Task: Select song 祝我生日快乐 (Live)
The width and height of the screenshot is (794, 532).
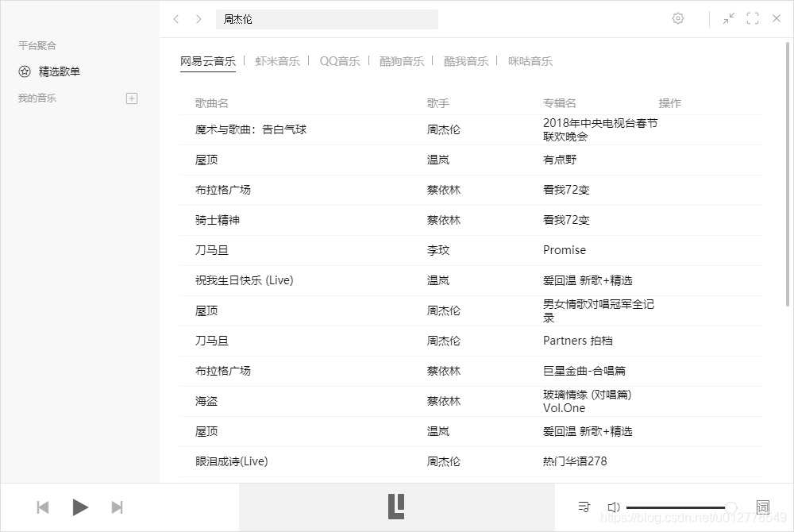Action: point(244,281)
